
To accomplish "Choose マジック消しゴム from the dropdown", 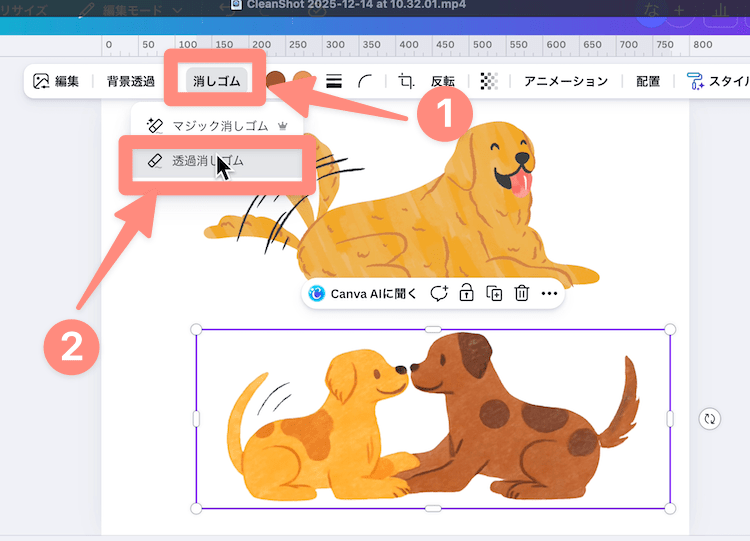I will coord(218,126).
